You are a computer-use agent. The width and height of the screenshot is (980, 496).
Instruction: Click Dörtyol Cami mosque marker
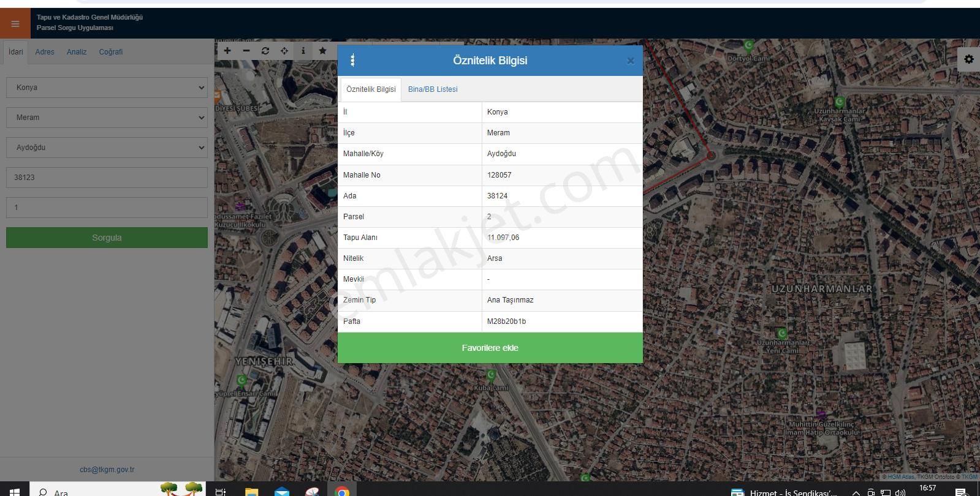click(x=748, y=45)
